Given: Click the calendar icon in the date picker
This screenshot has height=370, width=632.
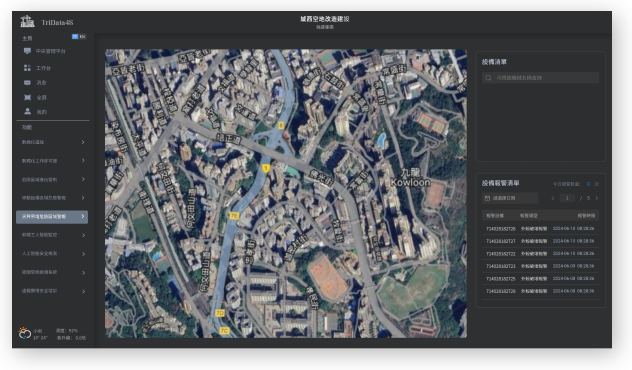Looking at the screenshot, I should (487, 198).
